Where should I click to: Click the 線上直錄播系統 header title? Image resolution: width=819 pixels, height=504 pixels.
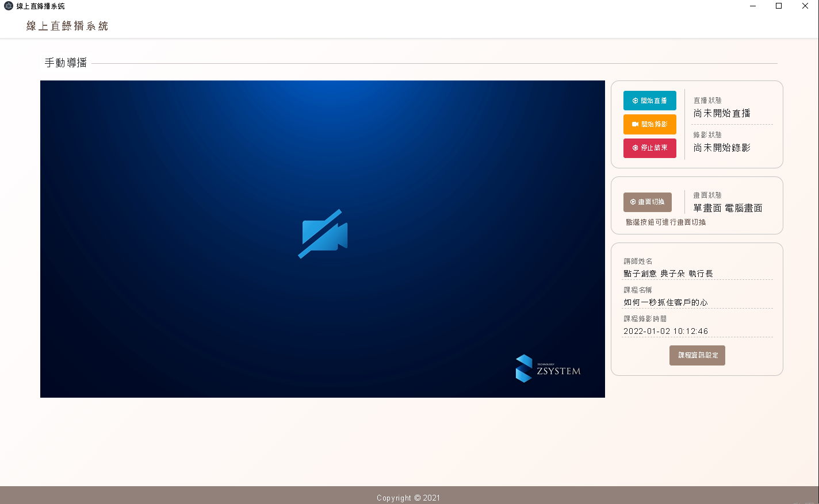[x=67, y=26]
